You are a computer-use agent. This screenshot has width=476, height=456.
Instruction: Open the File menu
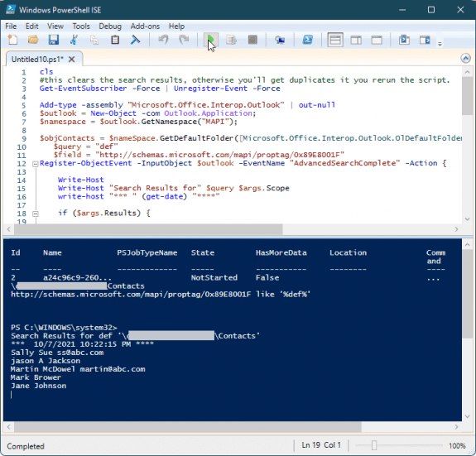pyautogui.click(x=11, y=26)
